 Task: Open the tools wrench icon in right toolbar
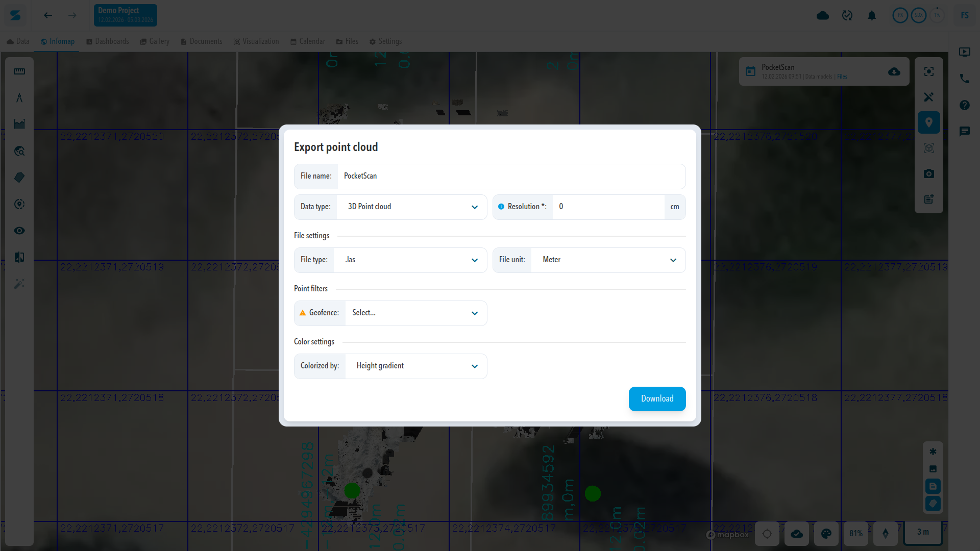929,97
